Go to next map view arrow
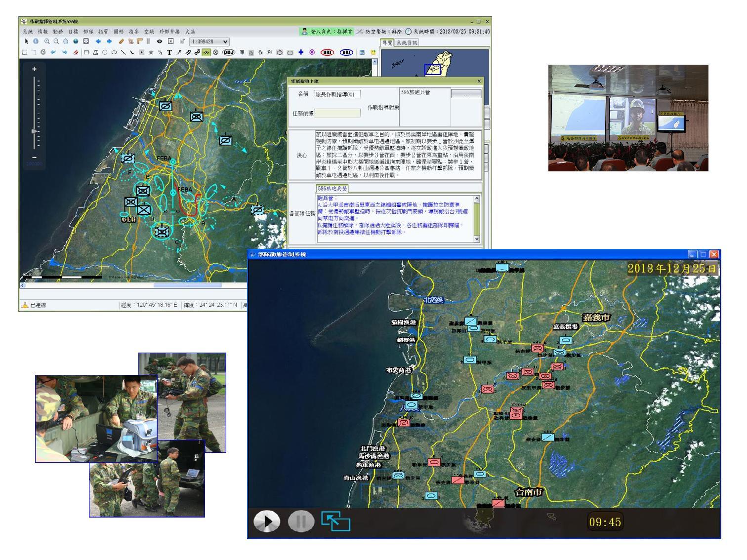 [109, 41]
